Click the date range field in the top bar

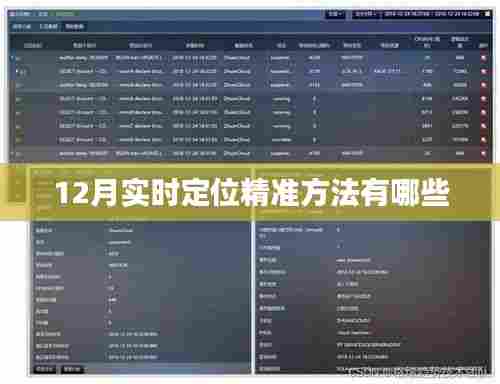[x=432, y=14]
